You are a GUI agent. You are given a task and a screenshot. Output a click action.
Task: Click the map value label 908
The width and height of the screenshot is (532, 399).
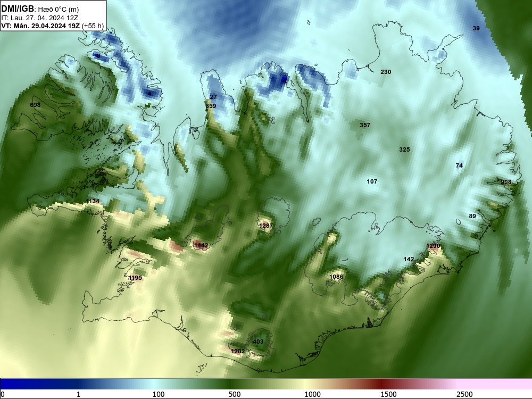(506, 182)
